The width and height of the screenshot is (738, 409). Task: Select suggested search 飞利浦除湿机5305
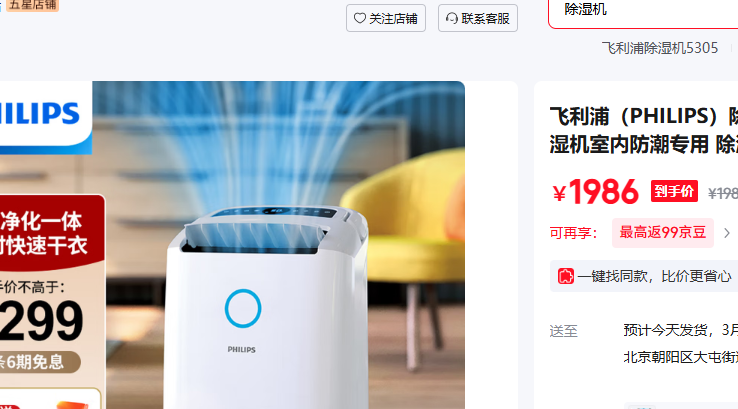point(660,48)
